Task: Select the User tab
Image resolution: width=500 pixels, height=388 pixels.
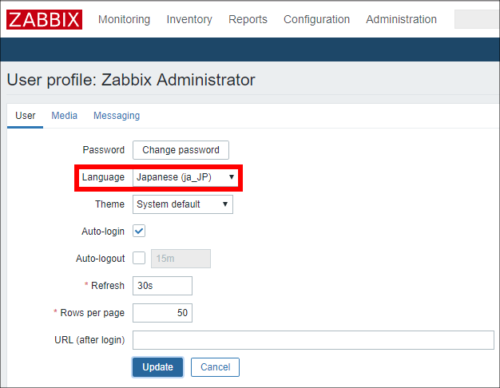Action: [x=25, y=116]
